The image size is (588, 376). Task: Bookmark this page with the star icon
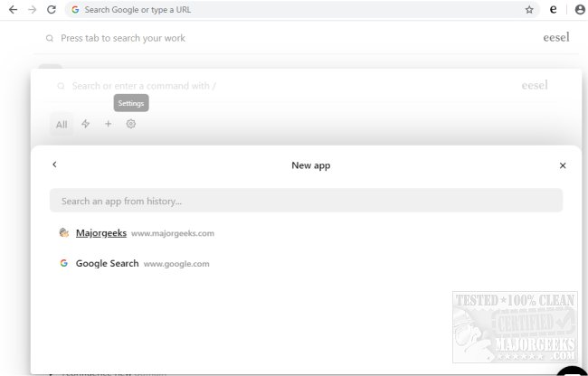[529, 10]
